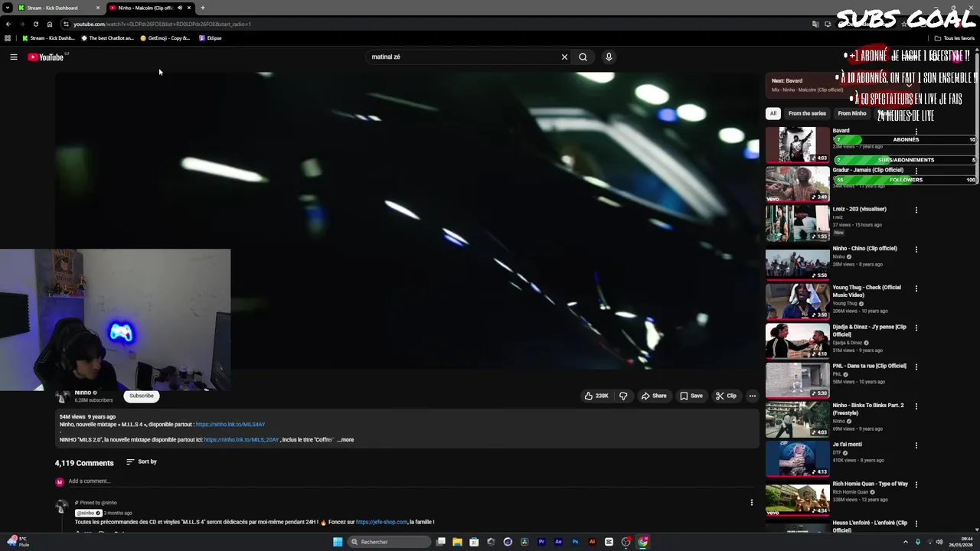Dislike the video with thumbs down
This screenshot has height=551, width=980.
click(623, 396)
